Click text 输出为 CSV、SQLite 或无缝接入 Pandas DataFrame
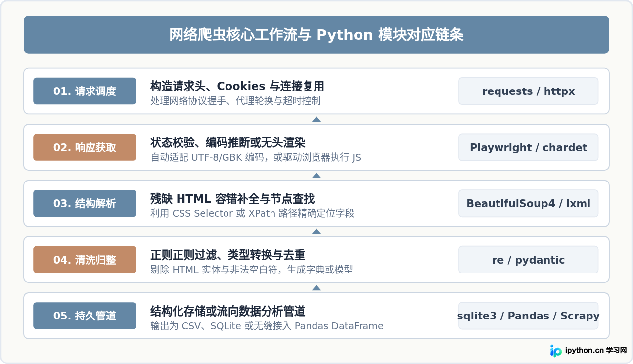This screenshot has height=364, width=633. pos(267,326)
